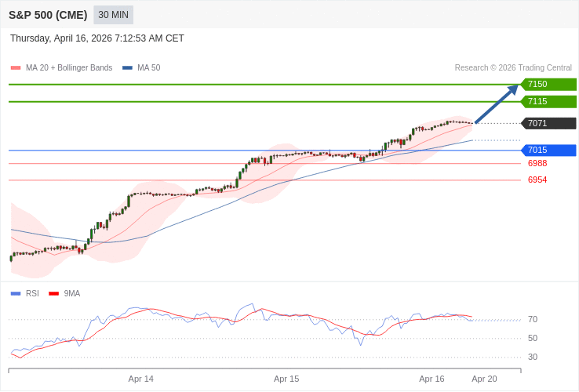Select the blue 7015 pivot price tag

tap(548, 151)
